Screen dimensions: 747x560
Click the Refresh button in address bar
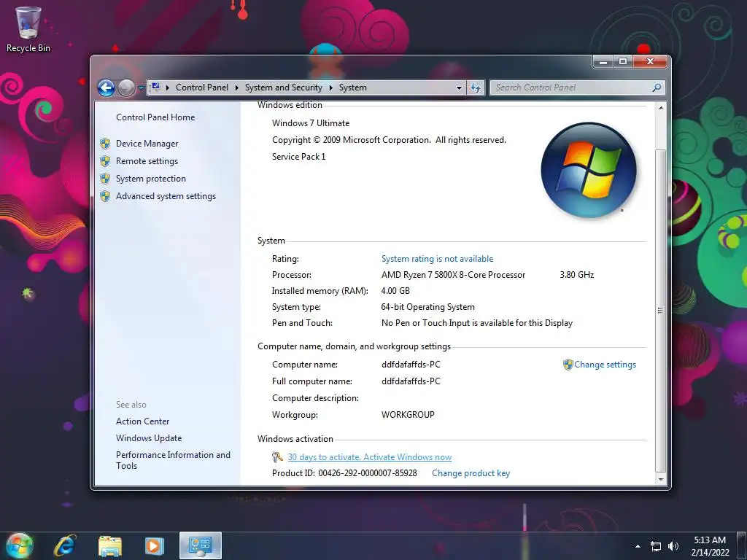476,87
